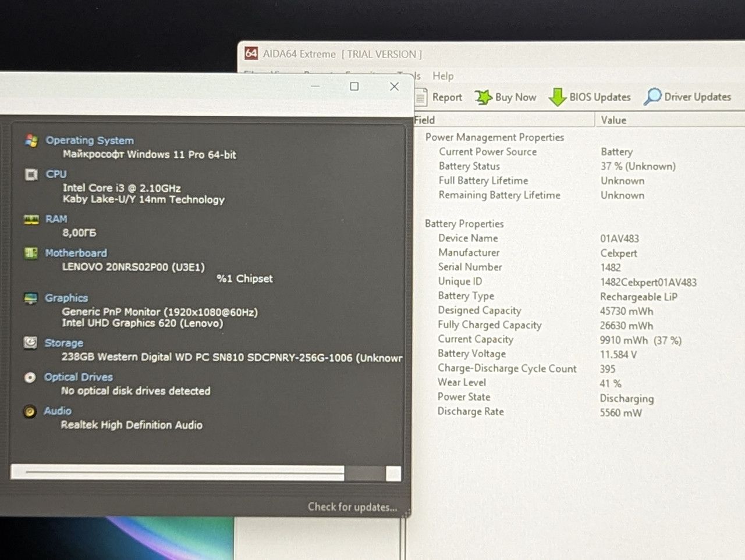The height and width of the screenshot is (560, 745).
Task: Click the CPU chip icon
Action: 31,174
